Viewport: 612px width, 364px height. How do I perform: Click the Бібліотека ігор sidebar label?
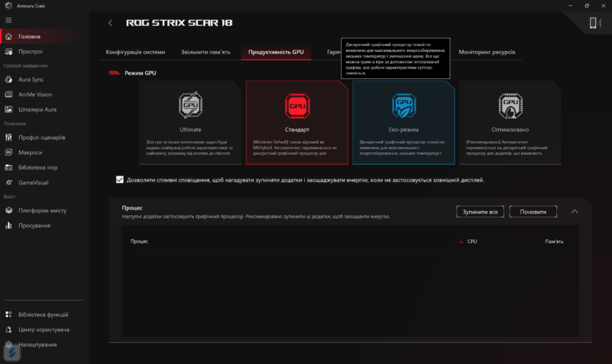38,168
